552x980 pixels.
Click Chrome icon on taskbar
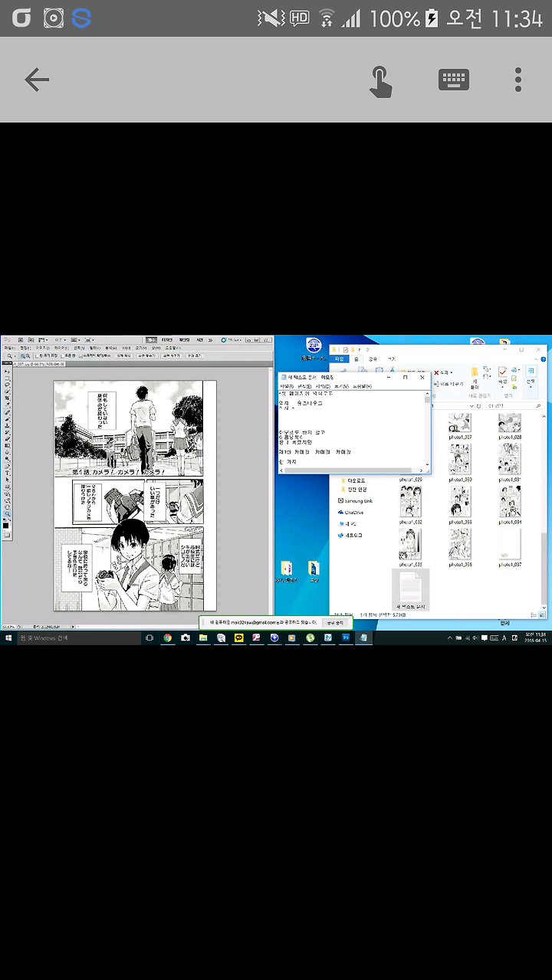168,637
